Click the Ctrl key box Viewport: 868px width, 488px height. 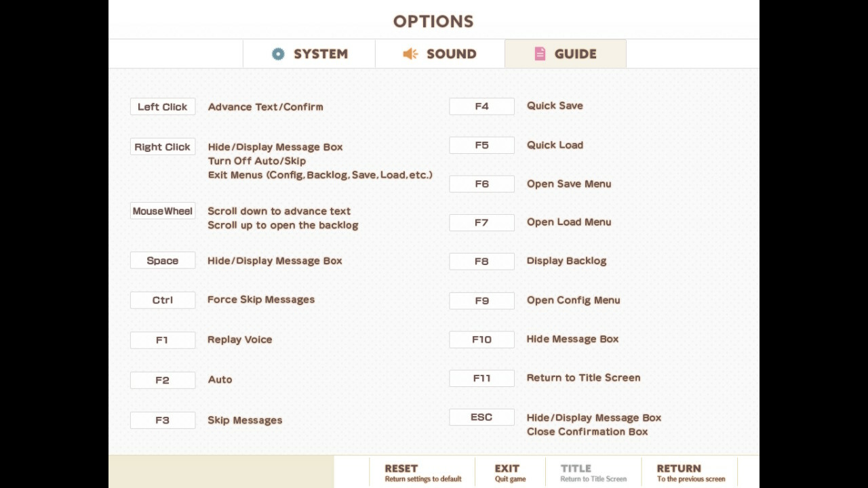[163, 300]
